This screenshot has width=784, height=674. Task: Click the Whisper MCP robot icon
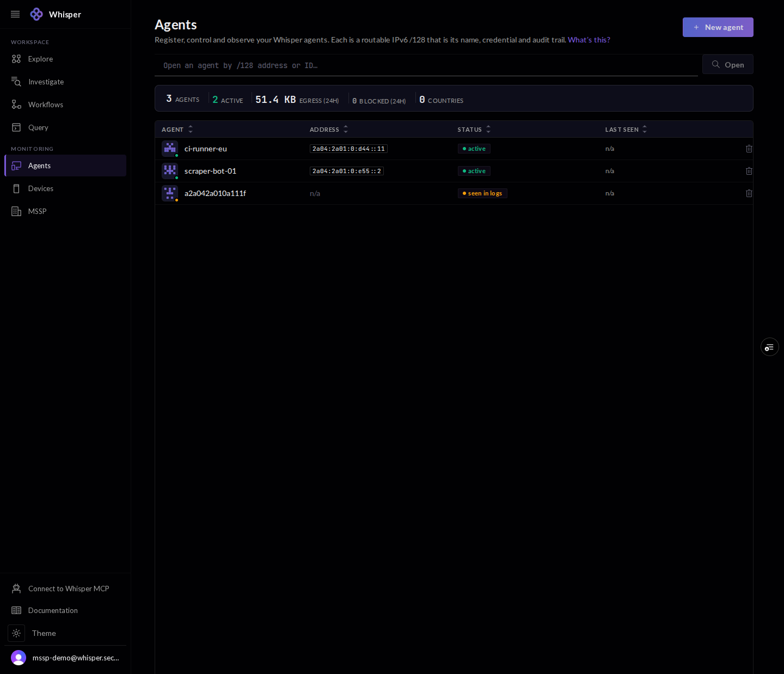click(16, 589)
